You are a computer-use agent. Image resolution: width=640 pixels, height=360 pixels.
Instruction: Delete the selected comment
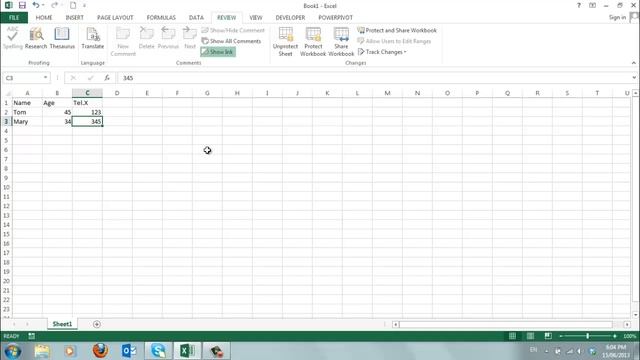tap(146, 38)
